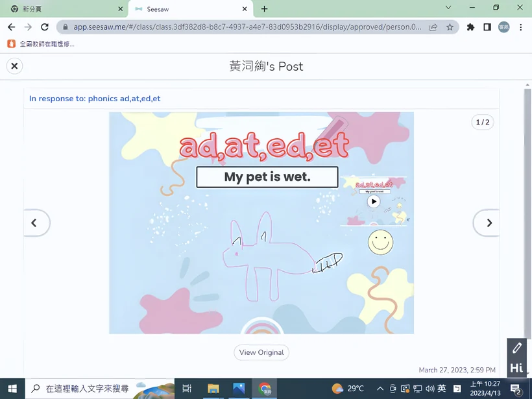Click the page vertical scrollbar
532x399 pixels.
click(x=527, y=213)
